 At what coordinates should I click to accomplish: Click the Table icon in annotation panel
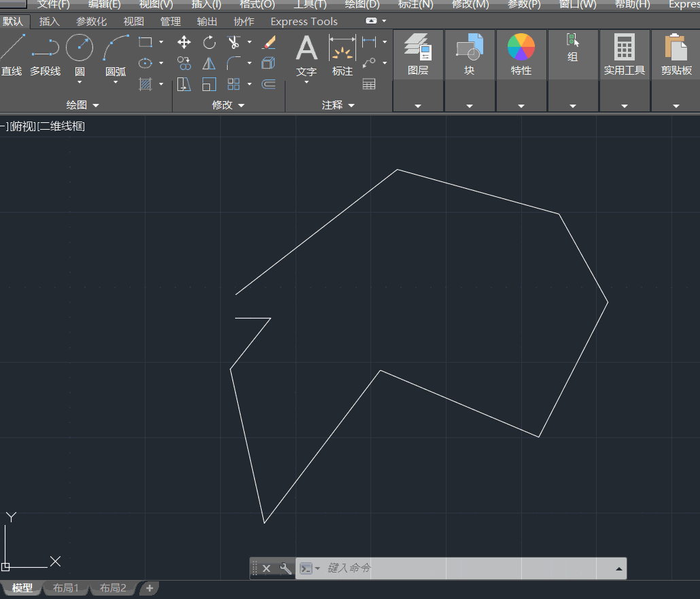click(x=369, y=84)
